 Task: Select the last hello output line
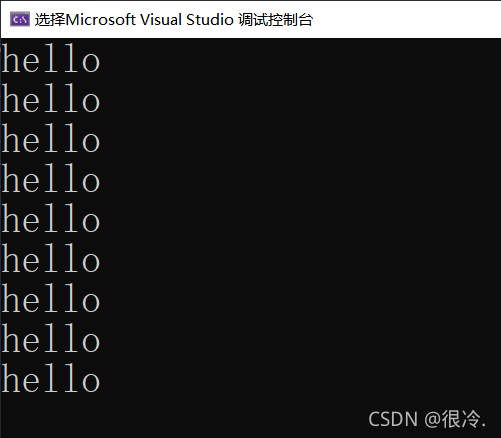(x=51, y=378)
